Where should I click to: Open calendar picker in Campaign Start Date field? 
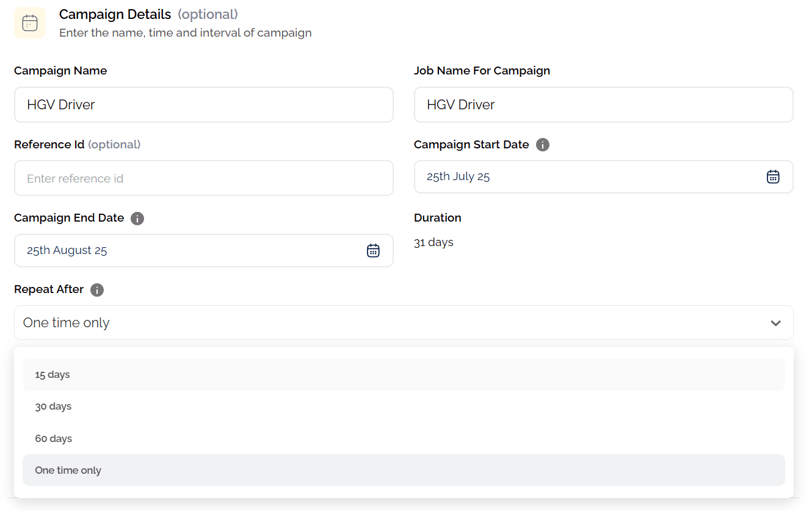pos(773,177)
